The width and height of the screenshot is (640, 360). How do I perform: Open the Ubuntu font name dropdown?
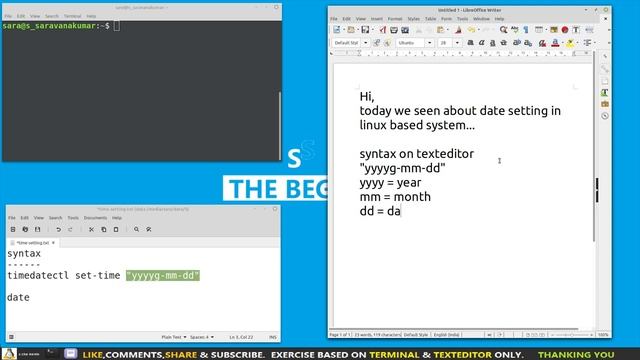429,42
